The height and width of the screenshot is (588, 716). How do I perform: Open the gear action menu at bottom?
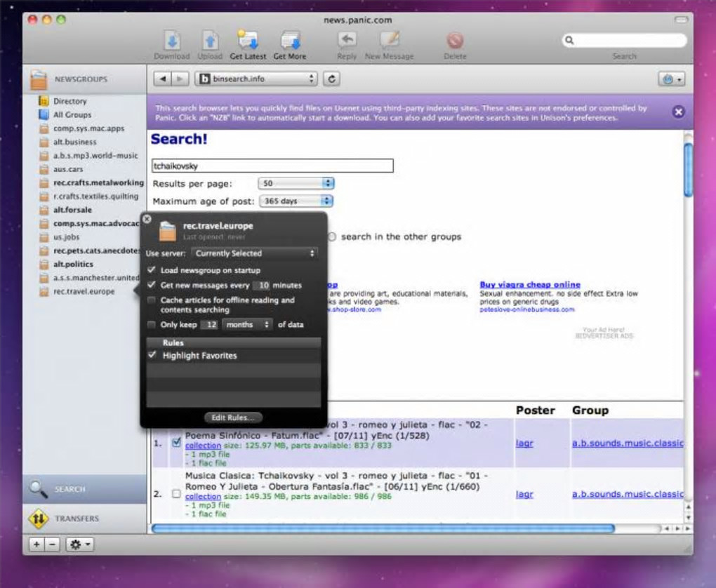coord(79,544)
